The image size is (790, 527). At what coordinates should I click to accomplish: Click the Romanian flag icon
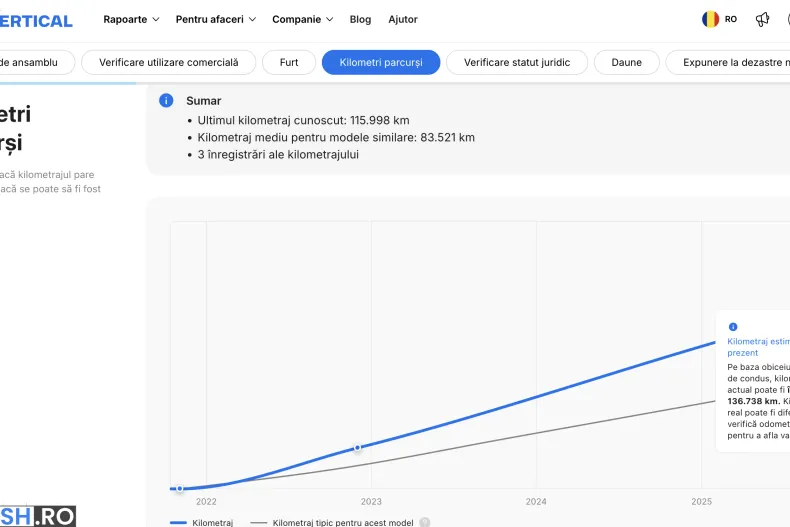tap(710, 19)
